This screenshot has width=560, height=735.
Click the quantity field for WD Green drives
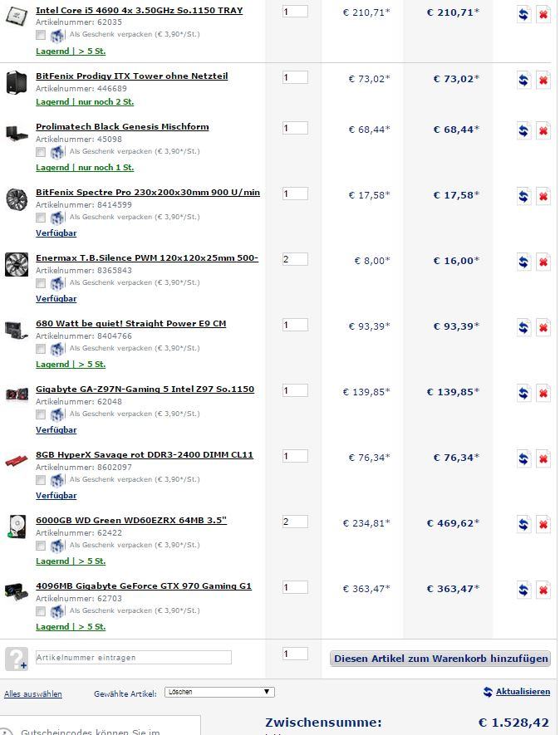295,522
